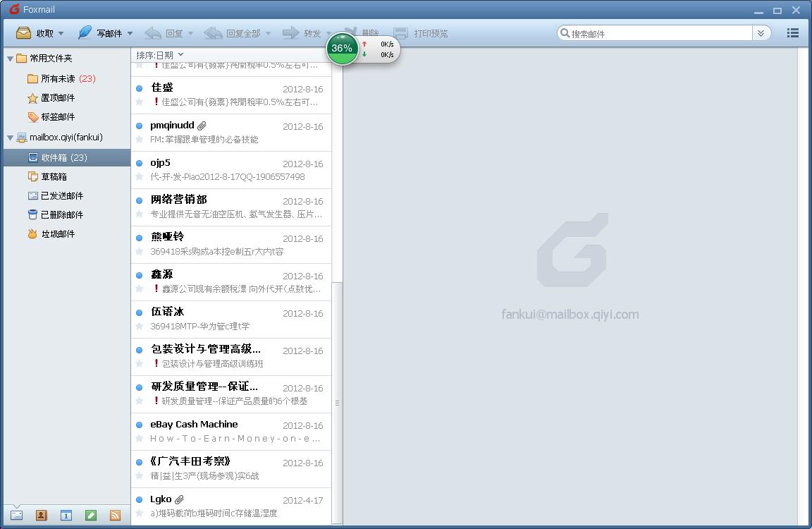Open the 回复全部 dropdown arrow
This screenshot has height=529, width=812.
[269, 34]
